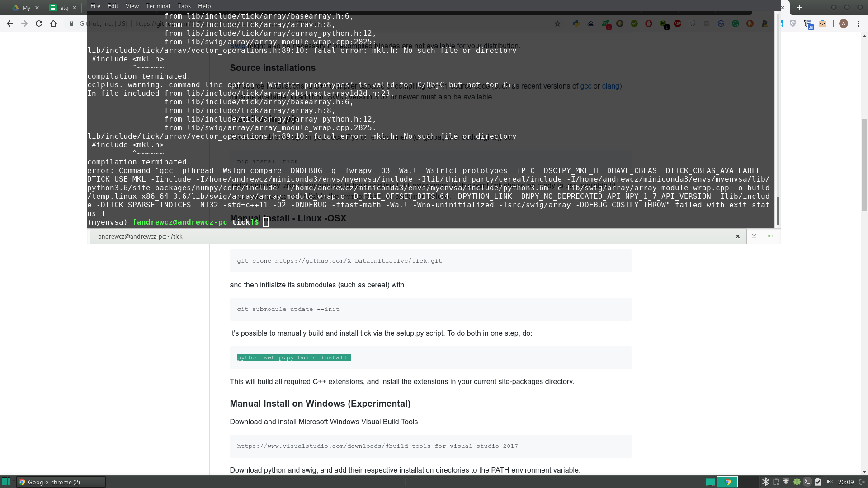Toggle the software updater tray icon
Viewport: 868px width, 488px height.
click(x=797, y=482)
